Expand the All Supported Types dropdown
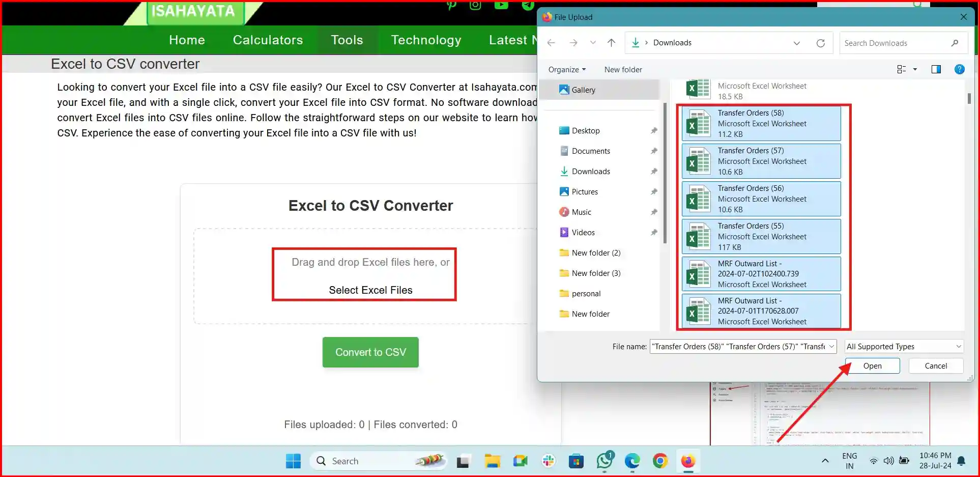The image size is (980, 477). pyautogui.click(x=903, y=346)
